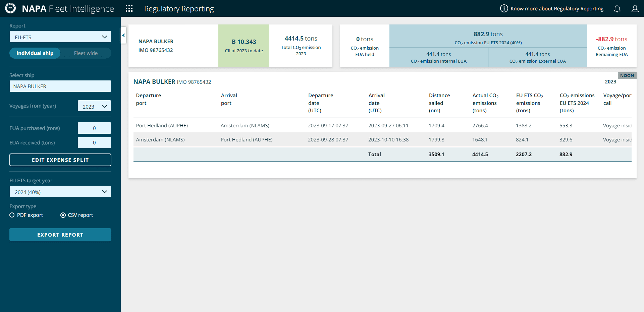Click the info icon near Know more

(x=504, y=8)
